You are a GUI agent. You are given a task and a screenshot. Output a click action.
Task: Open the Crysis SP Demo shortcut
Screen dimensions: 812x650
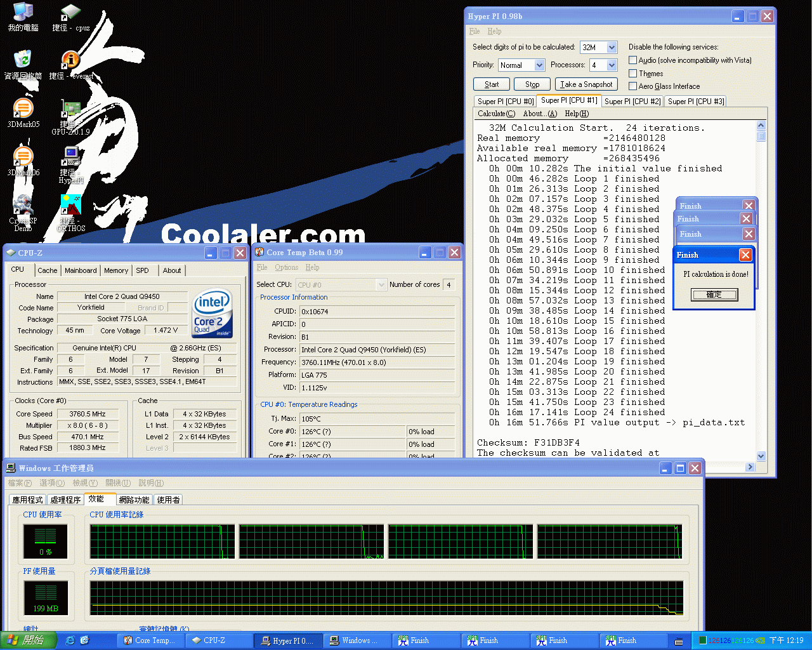(x=23, y=213)
